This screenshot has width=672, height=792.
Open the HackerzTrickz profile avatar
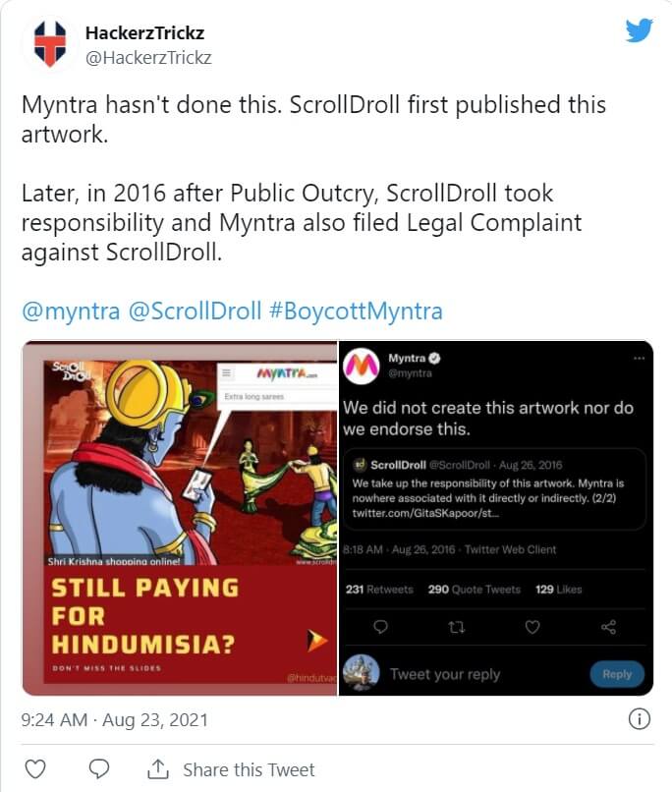tap(48, 44)
